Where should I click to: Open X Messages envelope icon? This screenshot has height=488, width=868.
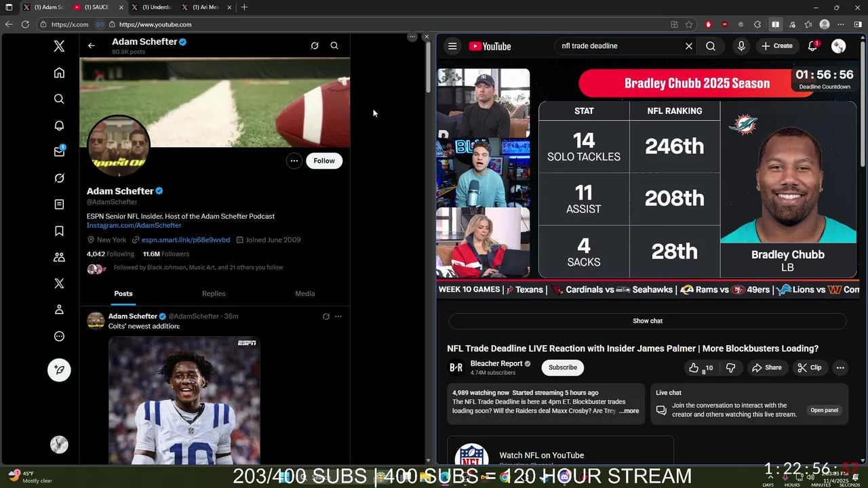click(59, 152)
